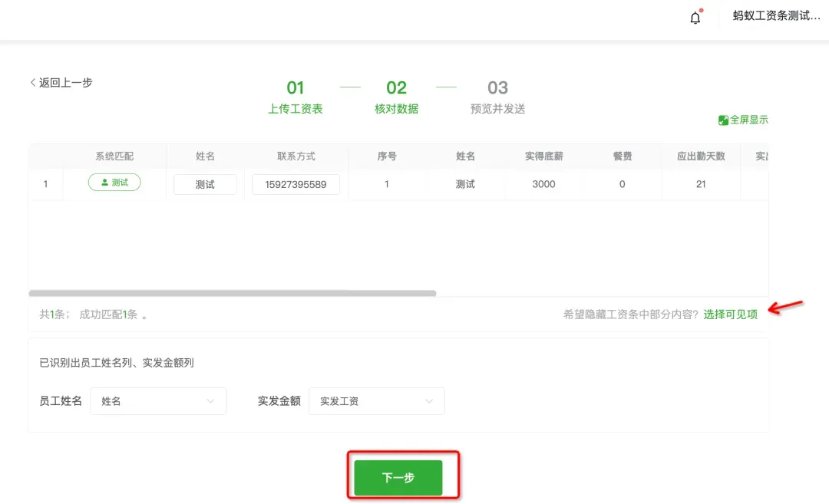Click the arrow in 姓名 dropdown
This screenshot has width=829, height=504.
click(x=210, y=401)
